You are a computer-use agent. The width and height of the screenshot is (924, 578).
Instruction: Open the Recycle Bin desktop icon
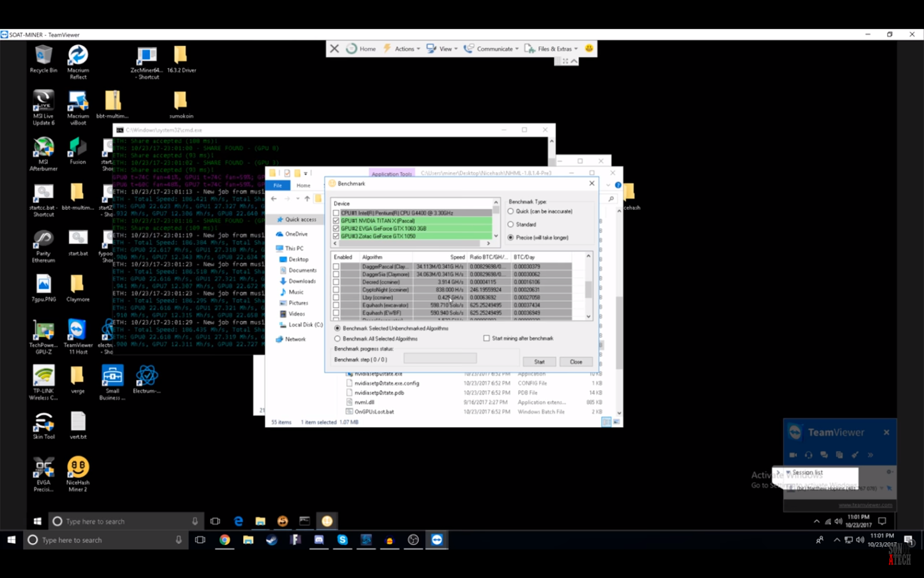[43, 59]
